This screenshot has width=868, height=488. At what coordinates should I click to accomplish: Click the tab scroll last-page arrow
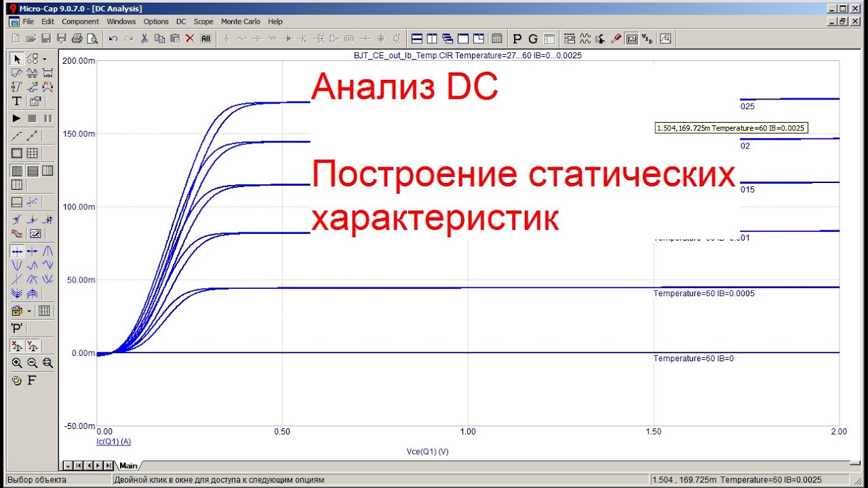(109, 465)
